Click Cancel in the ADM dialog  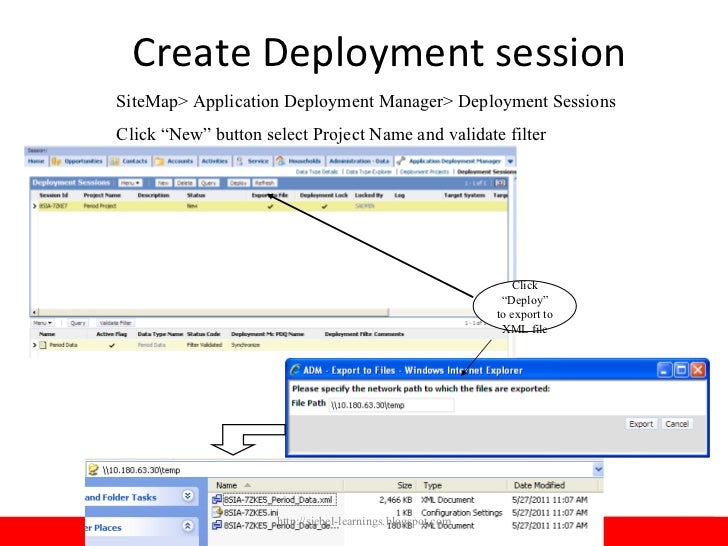tap(676, 424)
